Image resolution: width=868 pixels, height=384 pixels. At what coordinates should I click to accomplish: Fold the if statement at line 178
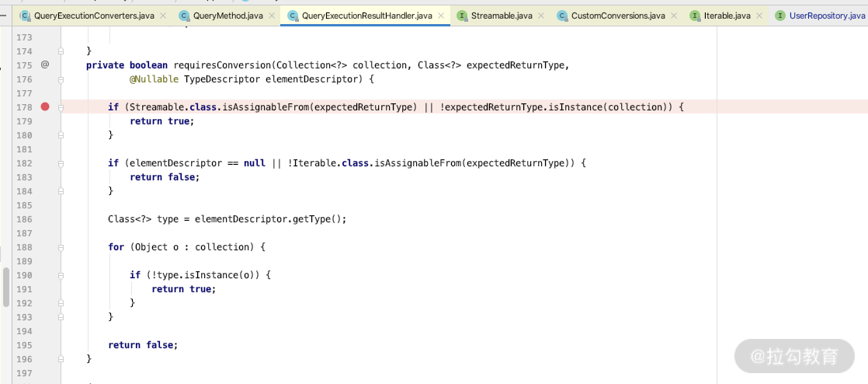click(x=61, y=107)
